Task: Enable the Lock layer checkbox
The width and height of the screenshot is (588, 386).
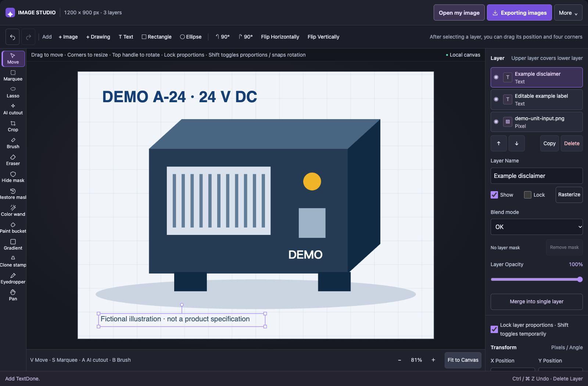Action: (x=528, y=195)
